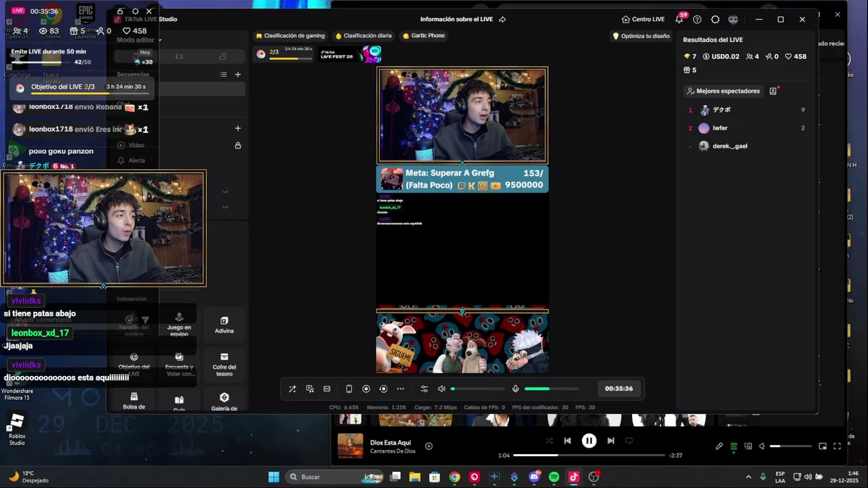This screenshot has height=488, width=868.
Task: Open the 2/3 LIVE goal progress
Action: click(284, 54)
